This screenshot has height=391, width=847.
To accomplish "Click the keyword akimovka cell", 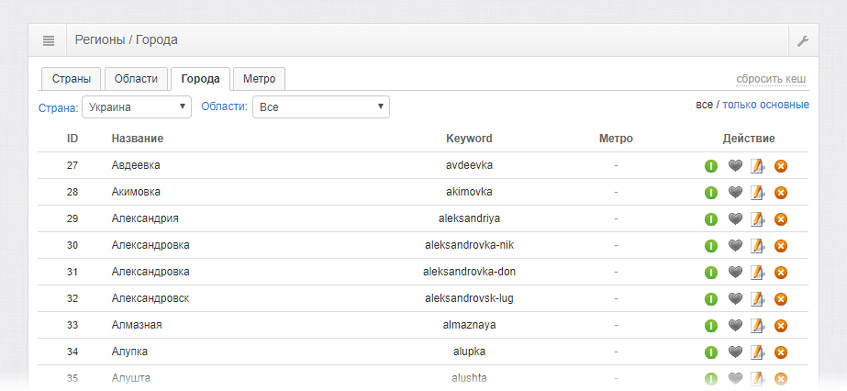I will pos(469,192).
